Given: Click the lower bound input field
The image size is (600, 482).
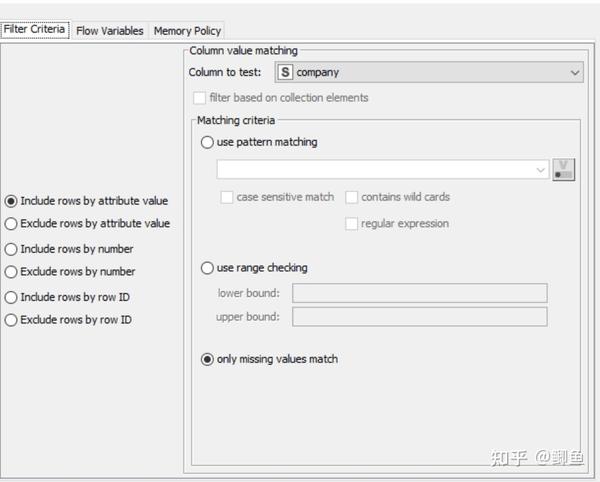Looking at the screenshot, I should pos(420,293).
